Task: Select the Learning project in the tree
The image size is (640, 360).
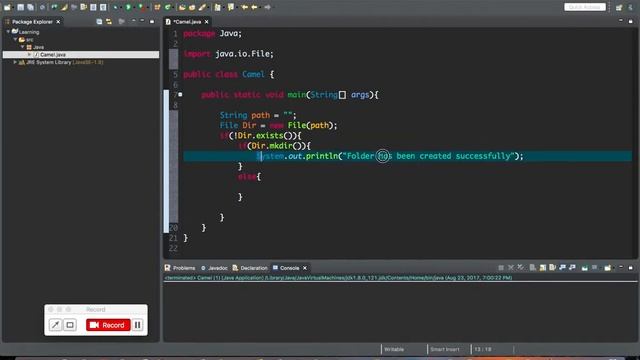Action: (x=29, y=32)
